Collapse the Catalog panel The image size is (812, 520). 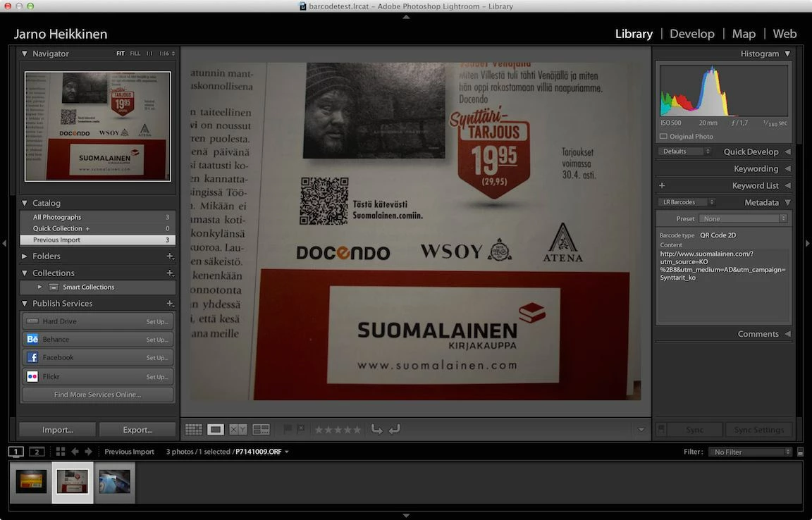click(25, 203)
